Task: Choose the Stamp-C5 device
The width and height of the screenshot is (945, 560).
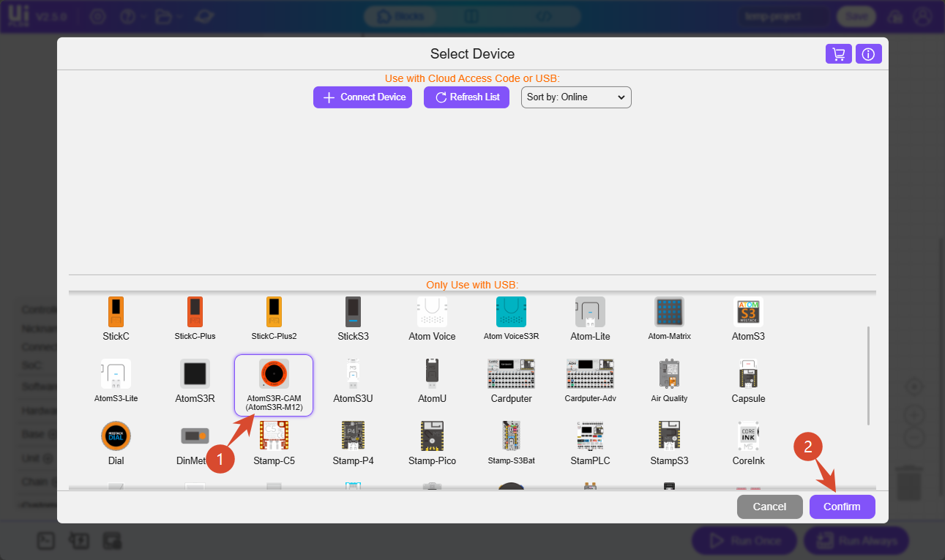Action: [274, 436]
